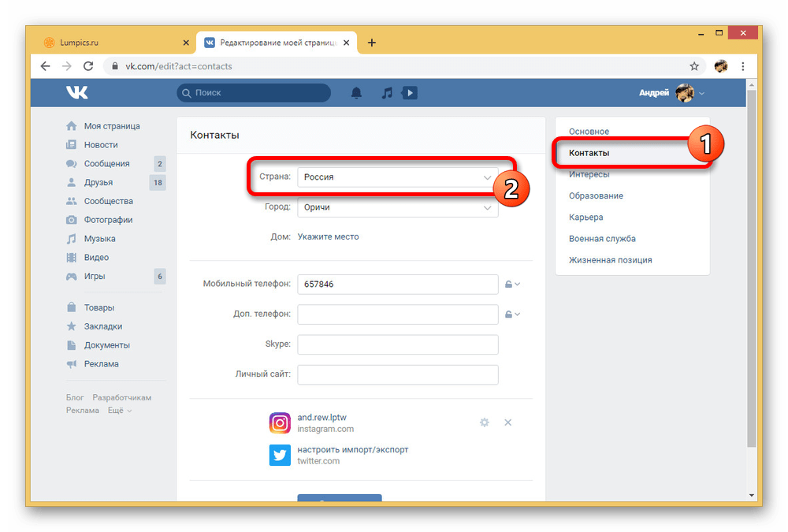Open the music note player icon

(x=386, y=93)
